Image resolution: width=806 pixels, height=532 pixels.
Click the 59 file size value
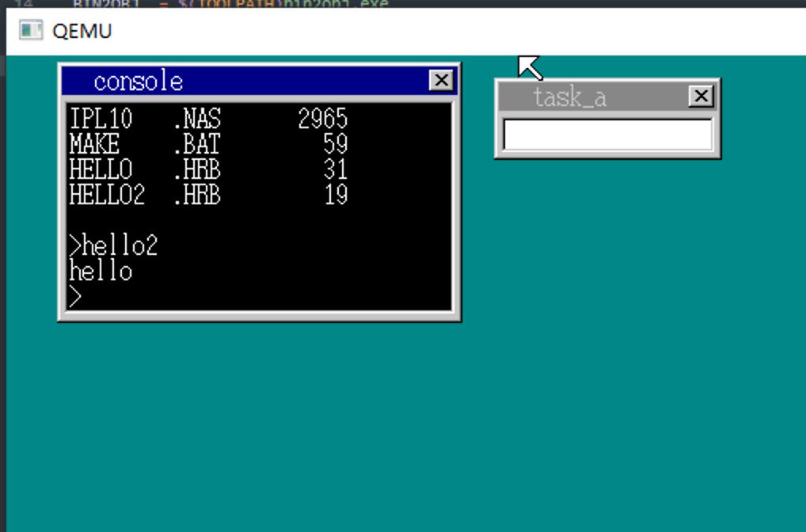(x=336, y=144)
